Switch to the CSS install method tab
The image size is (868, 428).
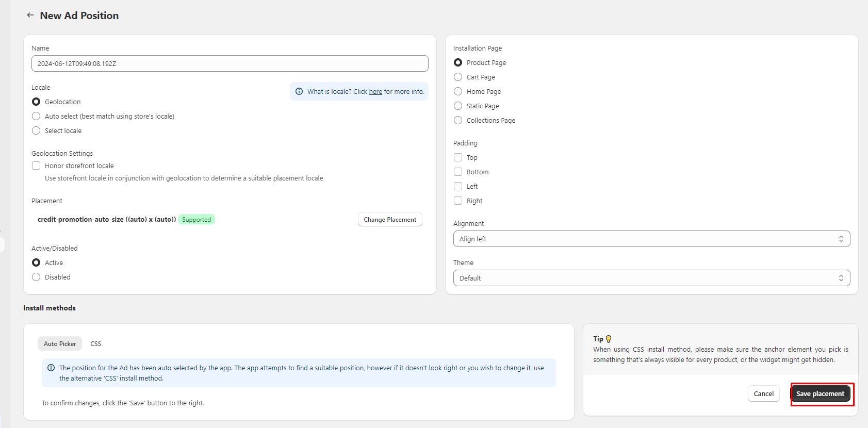96,343
